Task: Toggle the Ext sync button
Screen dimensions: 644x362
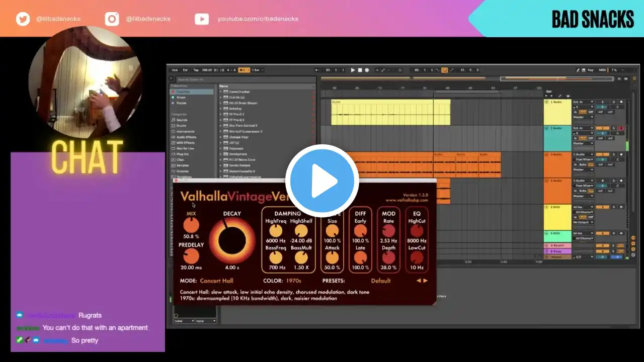Action: pyautogui.click(x=185, y=70)
